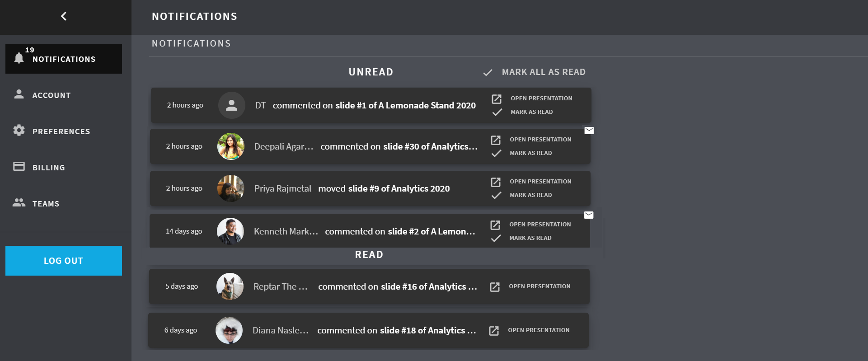Open Presentation for Reptar The comment
The width and height of the screenshot is (868, 361).
point(540,286)
